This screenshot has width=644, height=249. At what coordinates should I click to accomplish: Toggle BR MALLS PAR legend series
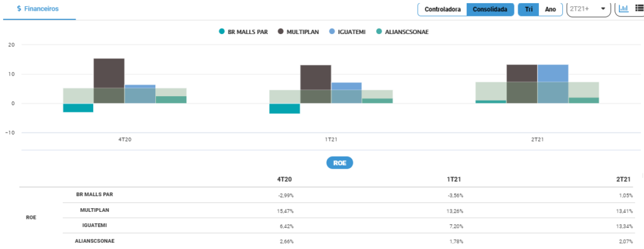point(243,31)
